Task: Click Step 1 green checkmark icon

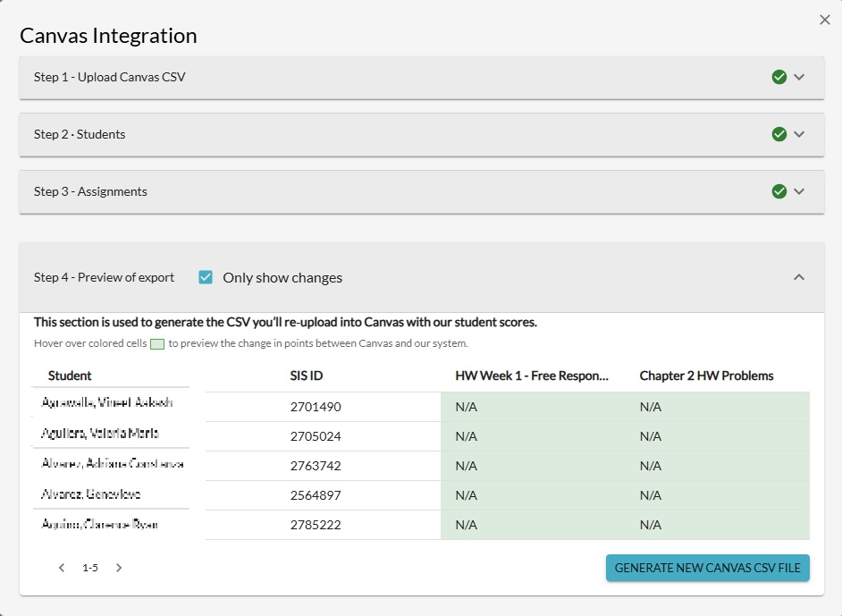Action: 779,77
